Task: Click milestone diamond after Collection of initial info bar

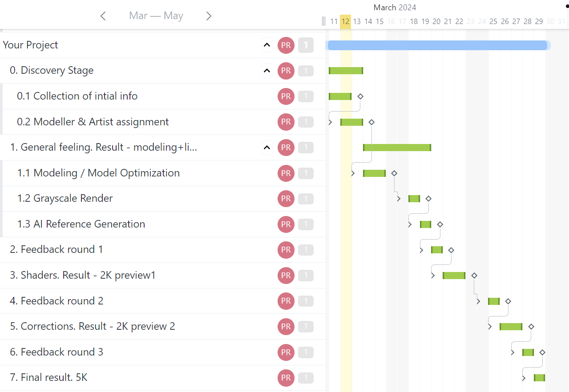Action: (x=360, y=96)
